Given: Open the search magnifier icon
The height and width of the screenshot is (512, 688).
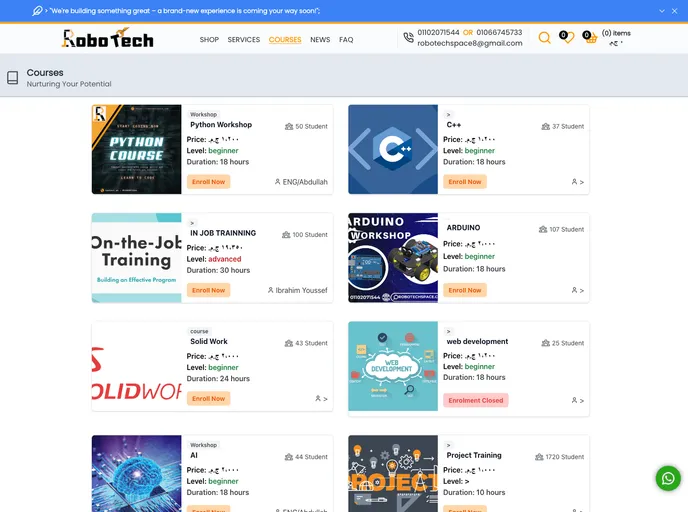Looking at the screenshot, I should 544,38.
